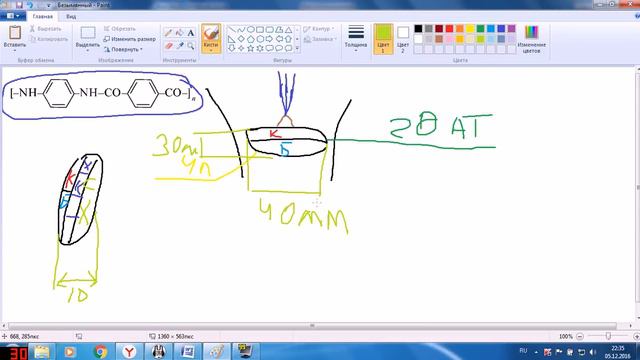Click the volume icon in system tray

[x=593, y=352]
